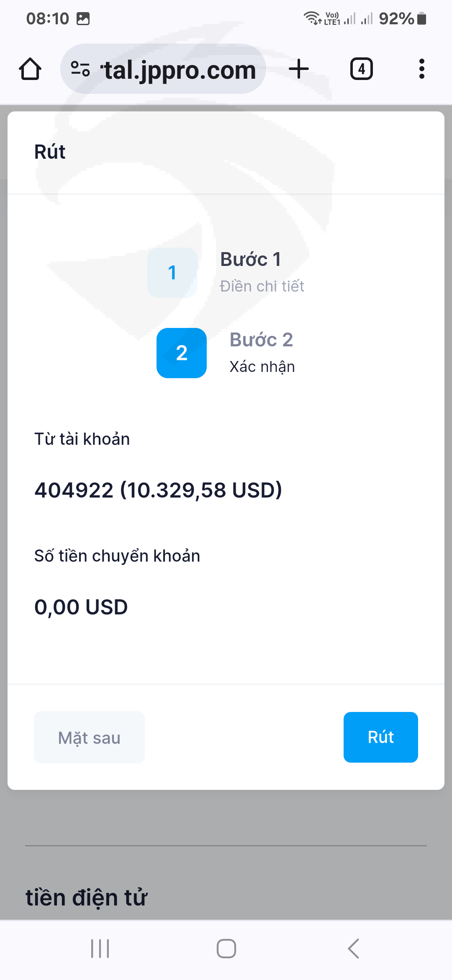The height and width of the screenshot is (980, 452).
Task: Select the Bước 1 step label
Action: 250,260
